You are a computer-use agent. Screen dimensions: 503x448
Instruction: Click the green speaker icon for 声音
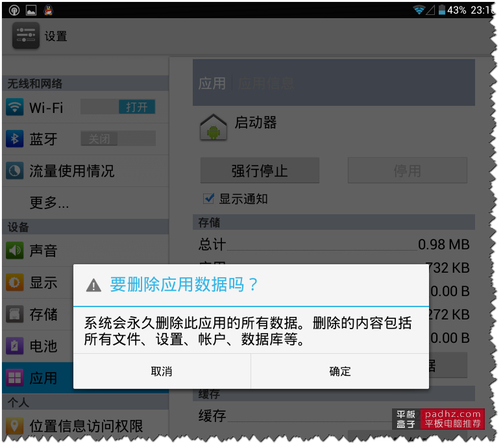click(x=15, y=252)
